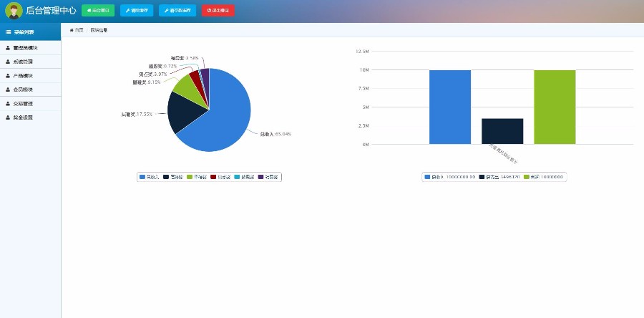
Task: Expand the 系统管理 sidebar menu
Action: (x=30, y=62)
